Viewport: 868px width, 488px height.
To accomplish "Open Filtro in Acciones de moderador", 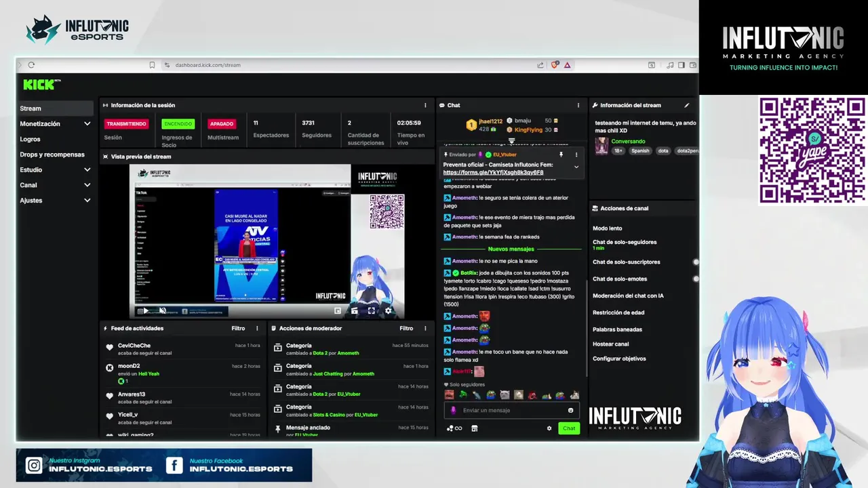I will (x=406, y=328).
